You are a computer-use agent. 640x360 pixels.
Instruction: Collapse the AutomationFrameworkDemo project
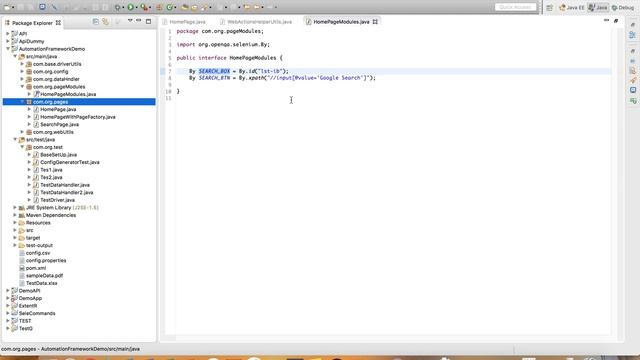click(8, 49)
